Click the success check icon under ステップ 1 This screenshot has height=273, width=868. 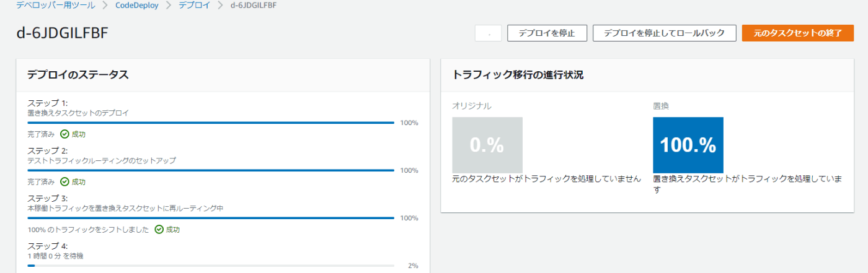pyautogui.click(x=64, y=134)
